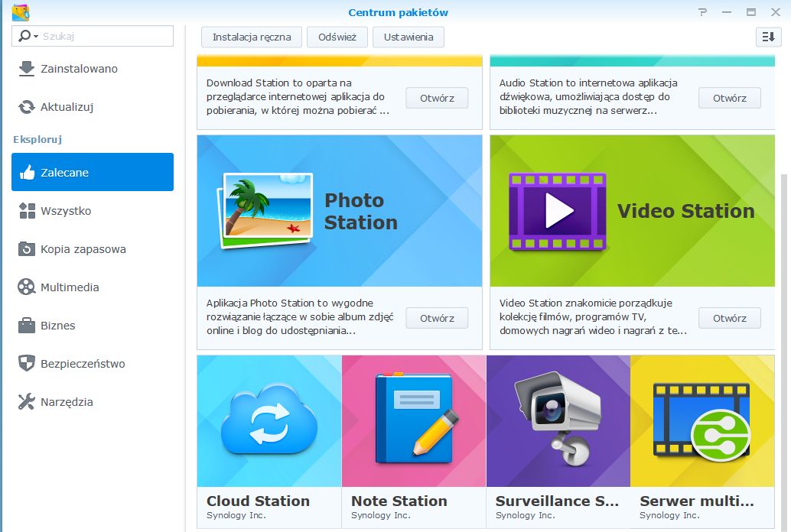The image size is (791, 532).
Task: Click Synology Inc. under Note Station
Action: click(x=381, y=515)
